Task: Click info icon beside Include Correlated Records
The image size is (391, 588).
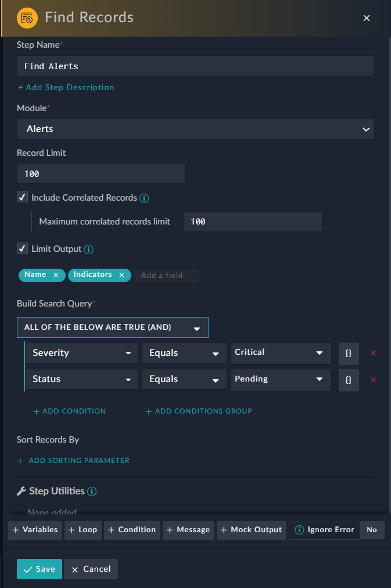Action: [x=145, y=198]
